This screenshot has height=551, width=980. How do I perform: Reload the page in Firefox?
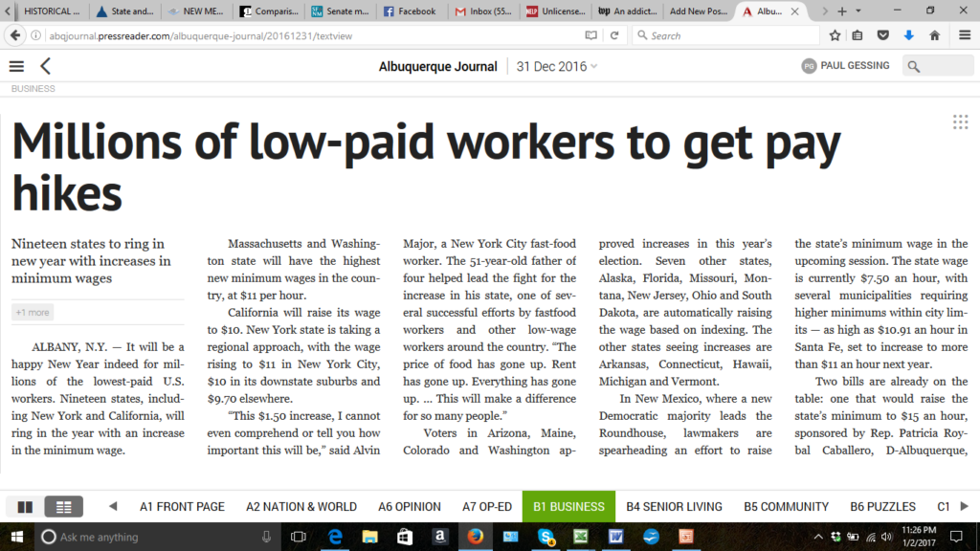pyautogui.click(x=613, y=35)
